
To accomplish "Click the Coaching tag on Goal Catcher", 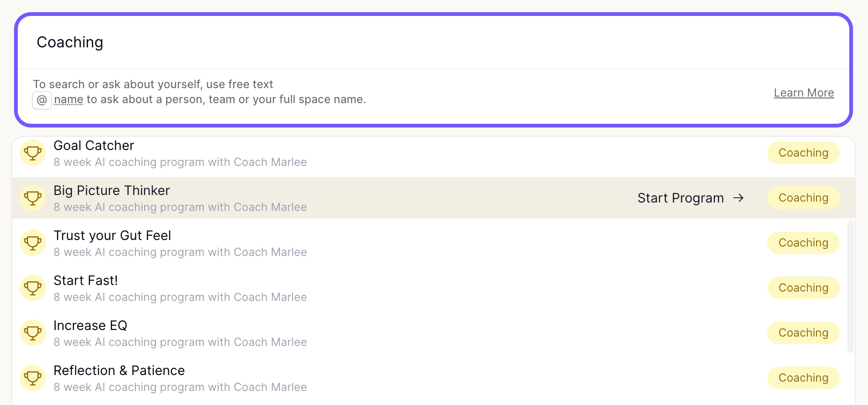I will pos(803,153).
